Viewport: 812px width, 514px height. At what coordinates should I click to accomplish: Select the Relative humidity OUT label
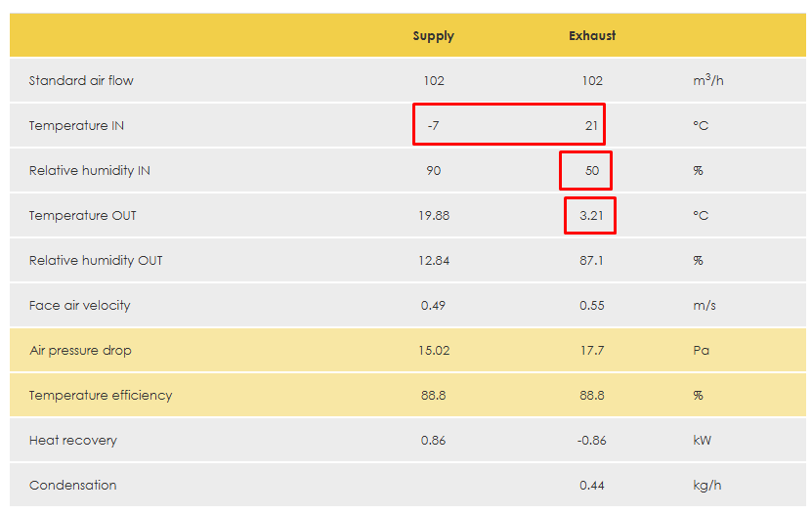tap(96, 261)
